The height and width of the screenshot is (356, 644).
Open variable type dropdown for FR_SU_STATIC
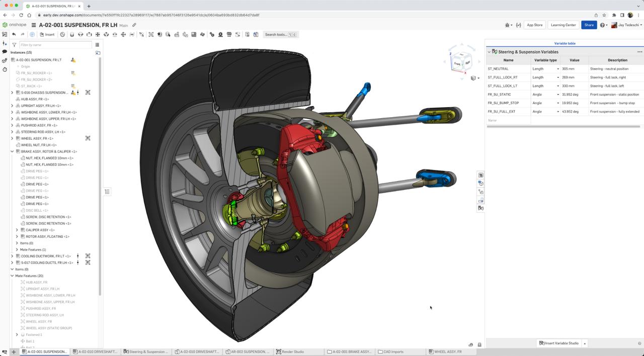557,95
